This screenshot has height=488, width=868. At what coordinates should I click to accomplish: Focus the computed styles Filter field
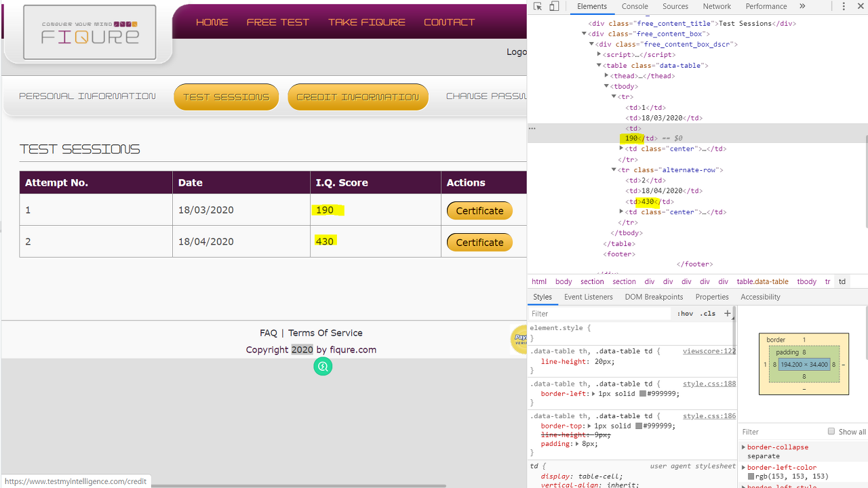[x=780, y=432]
